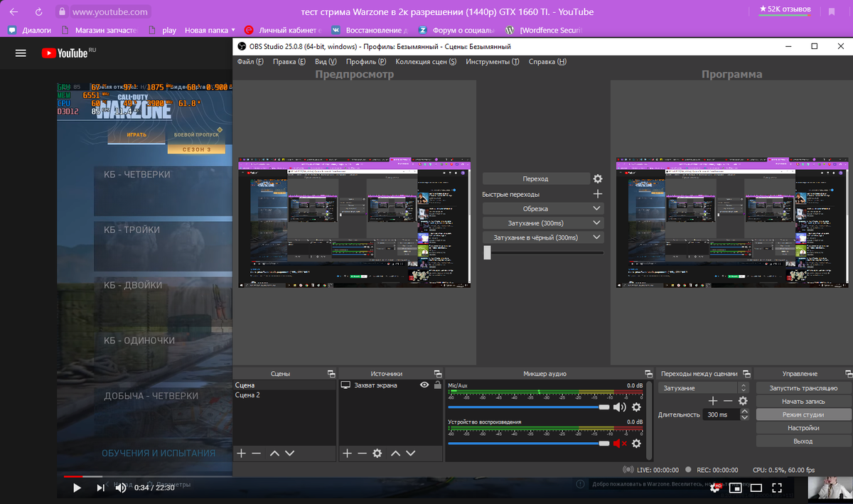This screenshot has height=504, width=853.
Task: Decrease the Длительность value with the down arrow
Action: click(744, 417)
